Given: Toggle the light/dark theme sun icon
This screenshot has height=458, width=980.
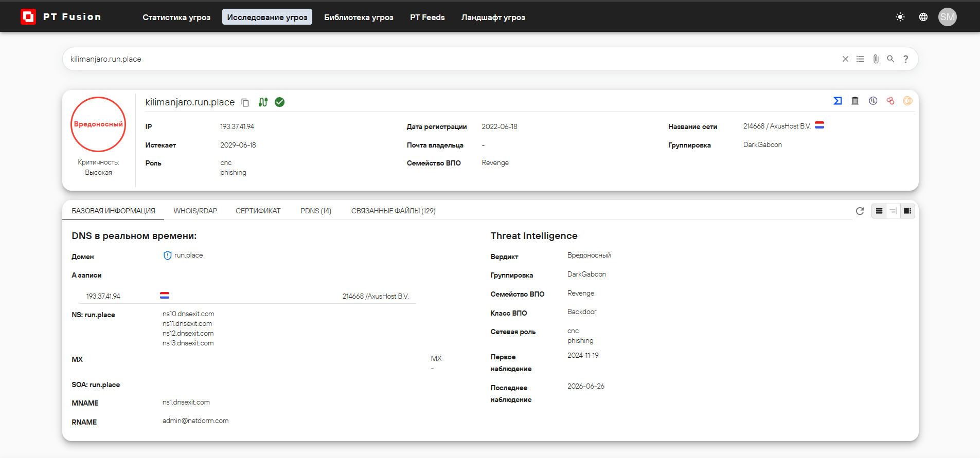Looking at the screenshot, I should (x=900, y=17).
